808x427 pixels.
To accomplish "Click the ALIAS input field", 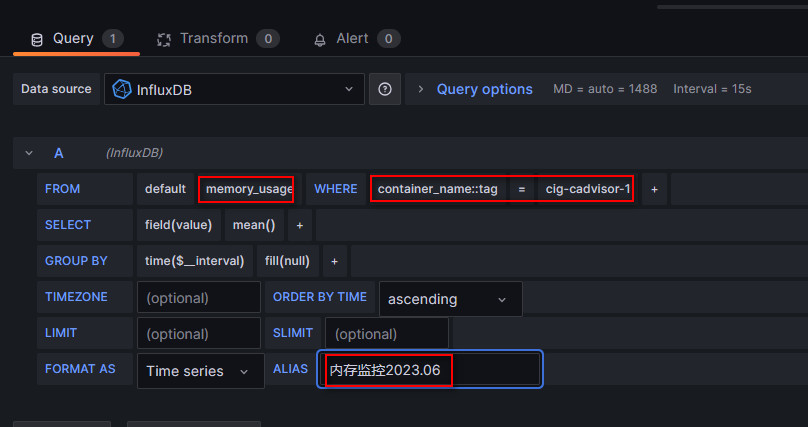I will click(x=430, y=369).
